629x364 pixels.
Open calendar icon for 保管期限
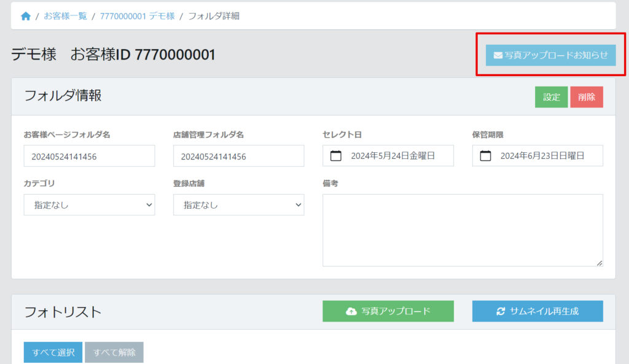[485, 156]
